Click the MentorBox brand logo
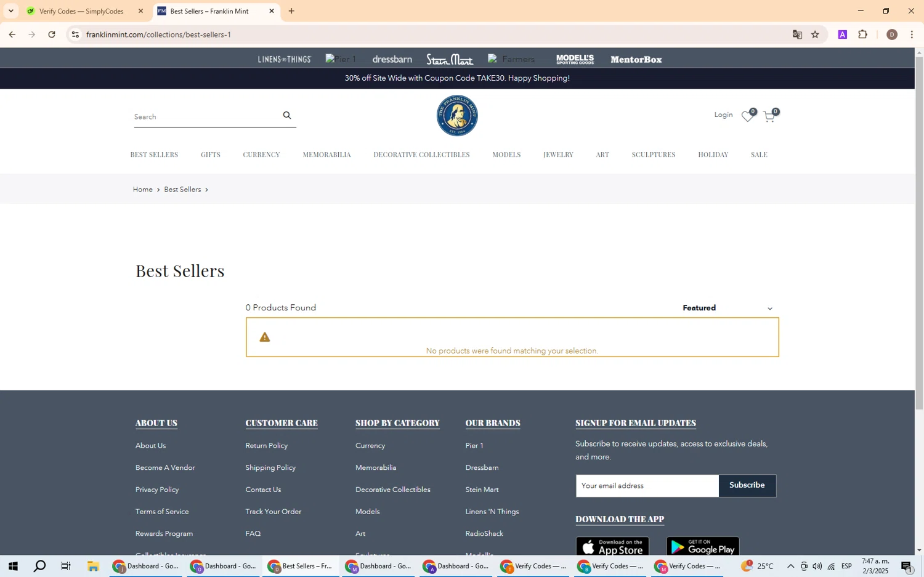 pos(636,59)
